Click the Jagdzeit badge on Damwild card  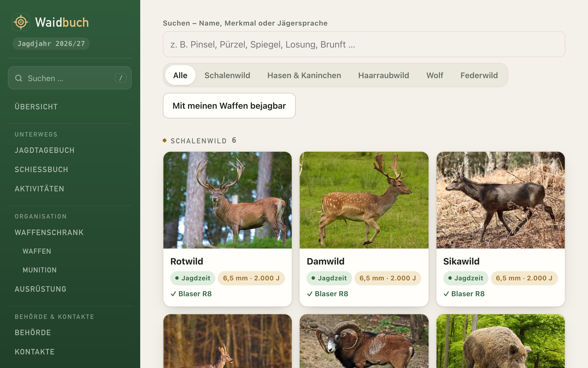[329, 278]
